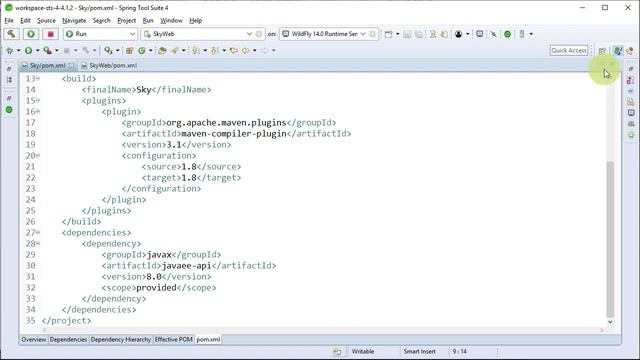Image resolution: width=640 pixels, height=360 pixels.
Task: Collapse the plugins element on line 15
Action: 38,100
